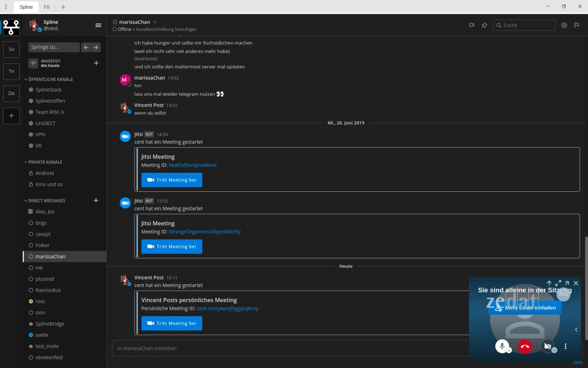Viewport: 588px width, 368px height.
Task: View saved posts using the flag icon
Action: click(x=577, y=25)
